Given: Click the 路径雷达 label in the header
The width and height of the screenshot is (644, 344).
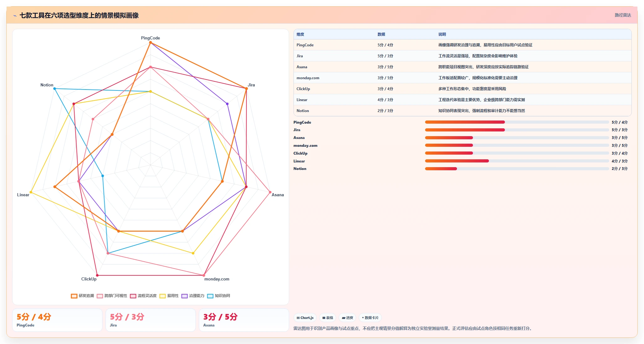Looking at the screenshot, I should point(623,15).
